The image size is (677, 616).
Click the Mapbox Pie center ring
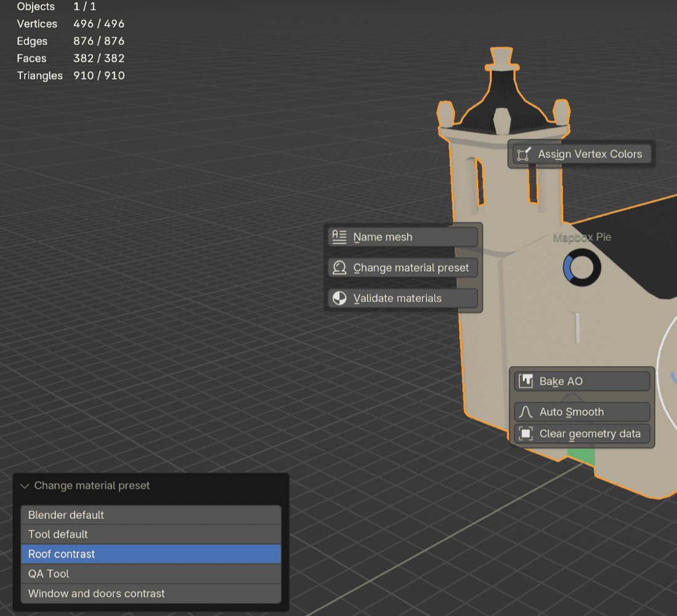(x=582, y=268)
